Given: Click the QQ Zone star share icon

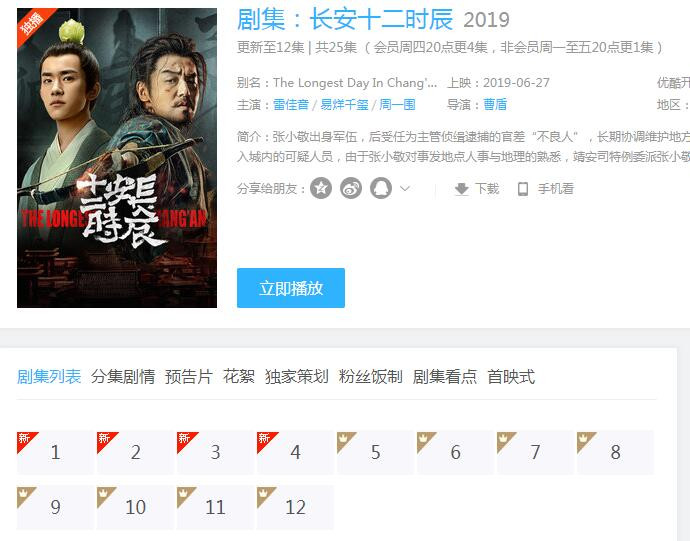Looking at the screenshot, I should pos(321,188).
